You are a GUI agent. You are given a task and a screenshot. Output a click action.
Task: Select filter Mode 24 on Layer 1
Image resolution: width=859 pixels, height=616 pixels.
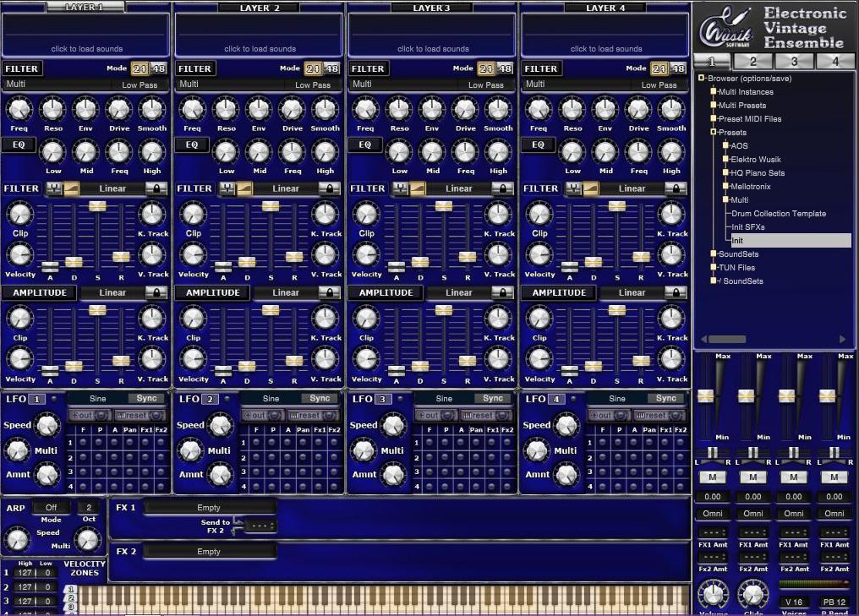coord(140,68)
